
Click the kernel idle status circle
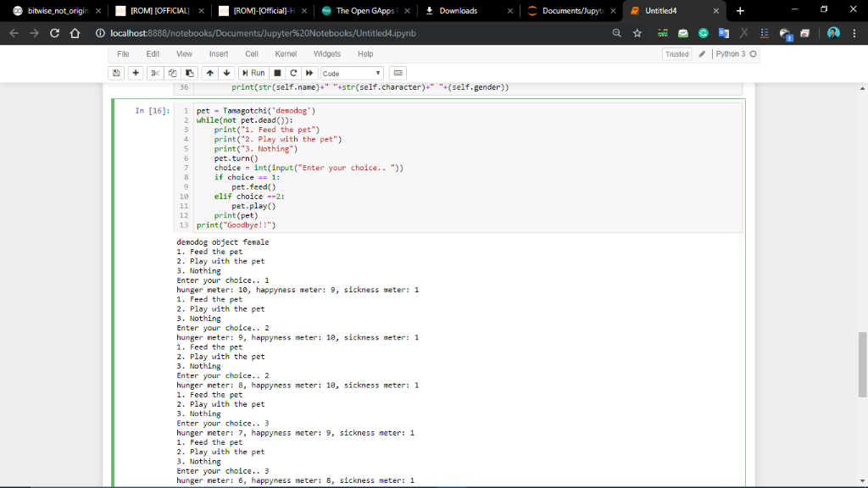click(753, 54)
